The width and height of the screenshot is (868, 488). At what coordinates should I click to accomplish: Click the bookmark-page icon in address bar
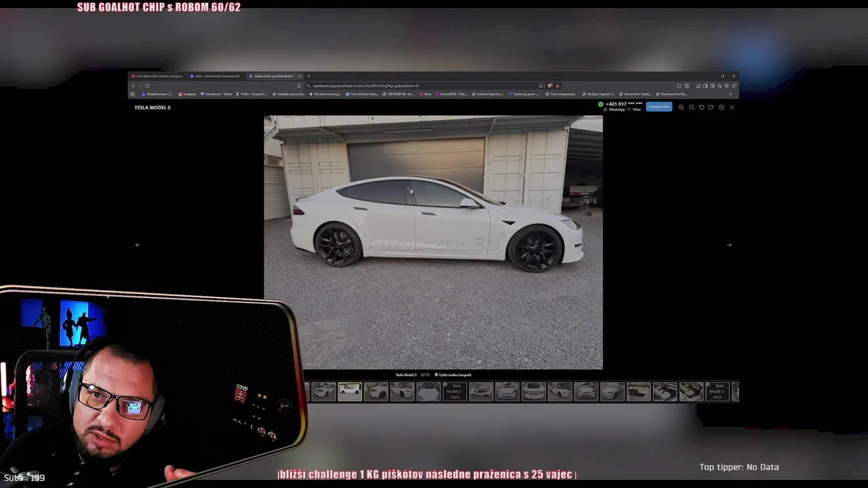(299, 86)
